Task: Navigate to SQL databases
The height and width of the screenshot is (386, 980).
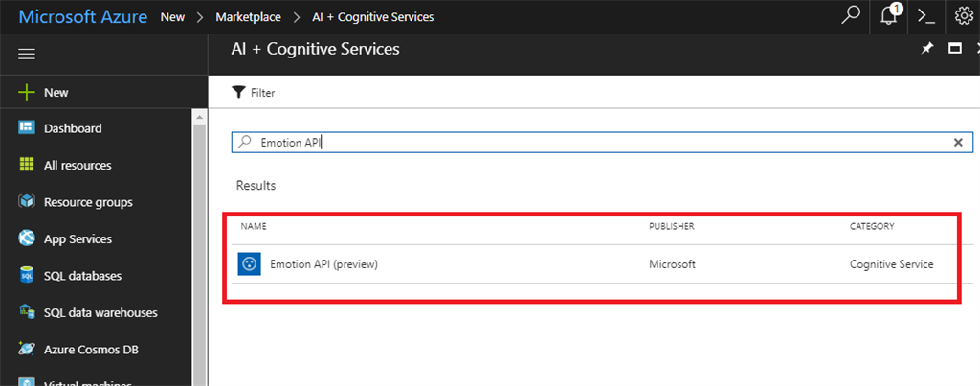Action: (x=82, y=276)
